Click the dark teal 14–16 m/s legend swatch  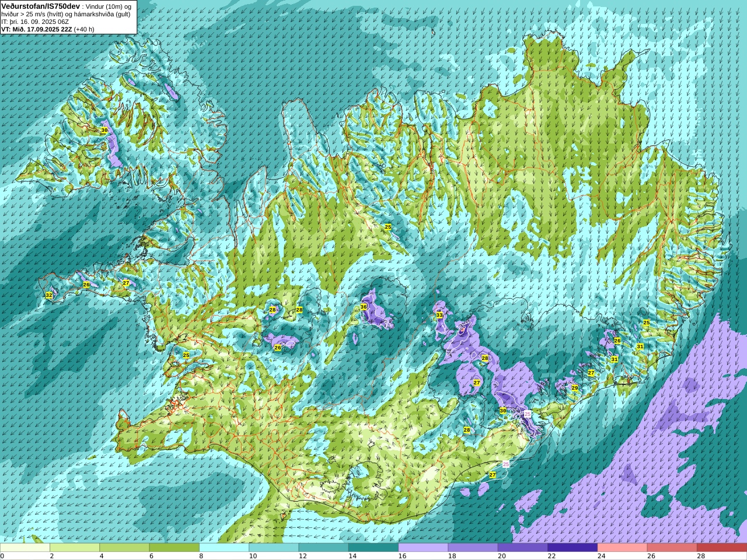[373, 548]
